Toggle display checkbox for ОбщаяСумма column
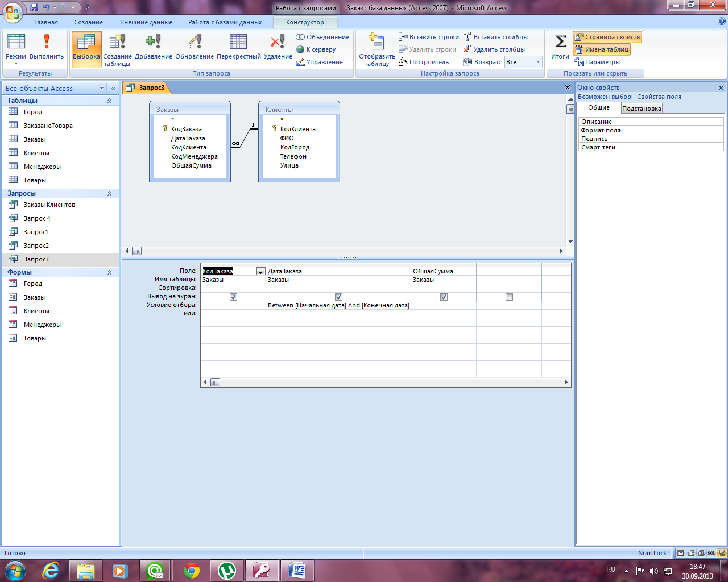 (444, 297)
